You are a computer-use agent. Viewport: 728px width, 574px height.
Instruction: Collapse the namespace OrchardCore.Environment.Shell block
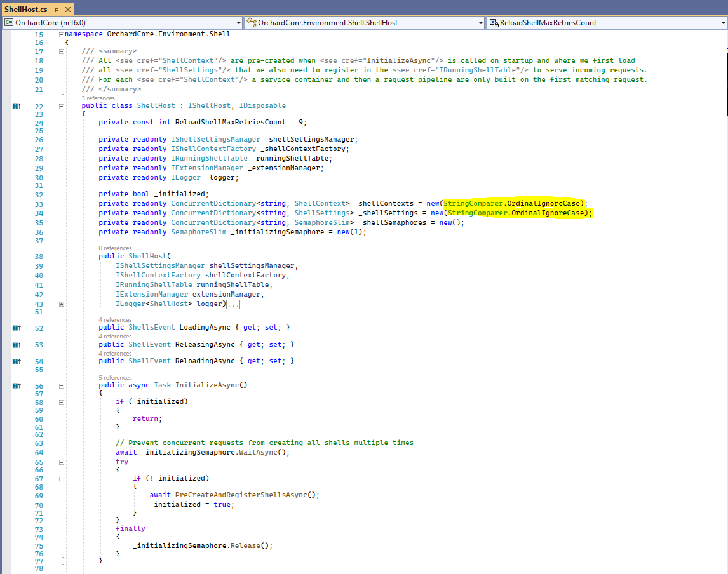click(x=61, y=34)
